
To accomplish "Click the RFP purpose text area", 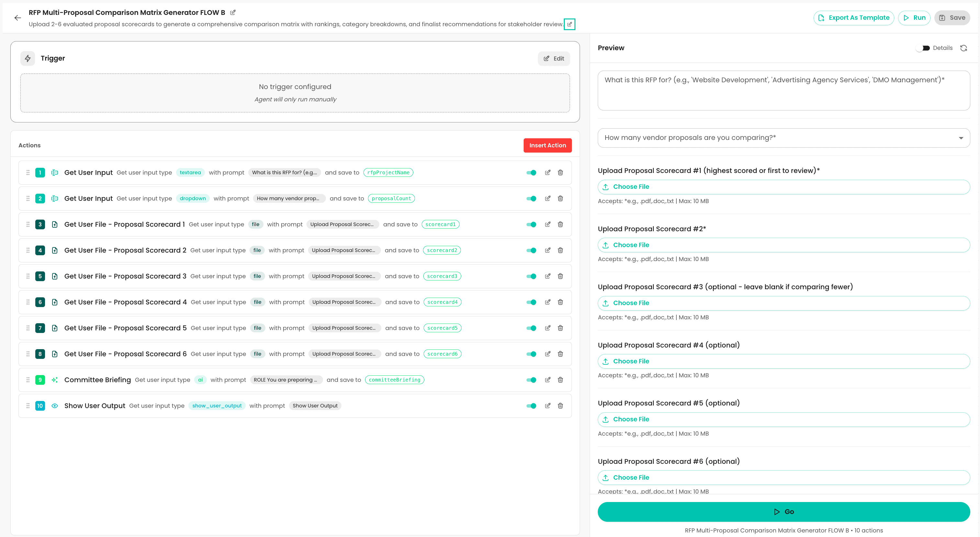I will (783, 90).
